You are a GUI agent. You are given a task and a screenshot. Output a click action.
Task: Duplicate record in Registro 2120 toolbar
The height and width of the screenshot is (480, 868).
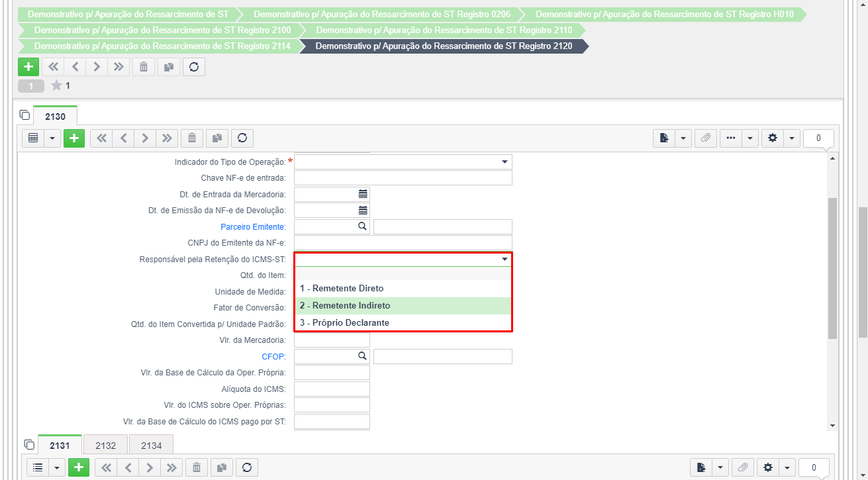point(169,67)
